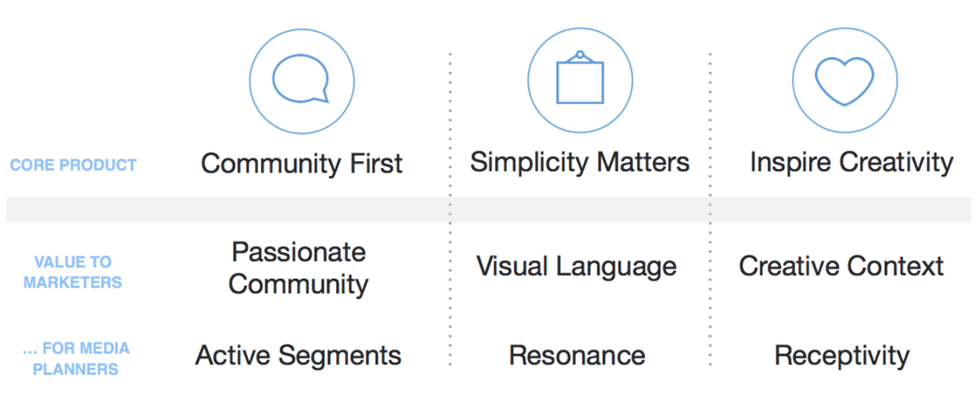Click the speech bubble icon
This screenshot has height=416, width=980.
tap(301, 79)
